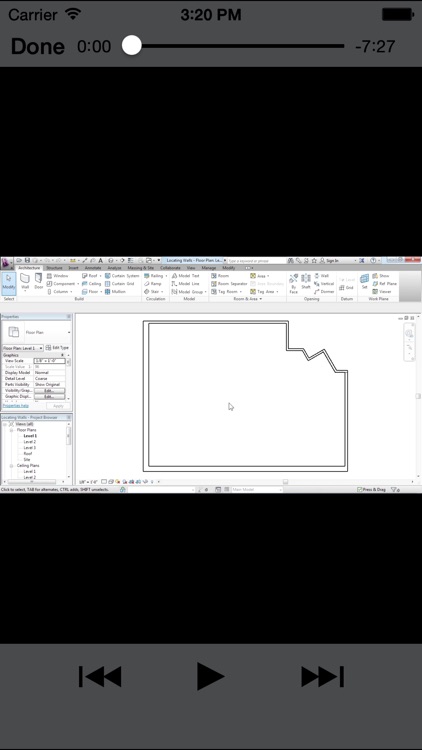Play the video

pyautogui.click(x=211, y=676)
